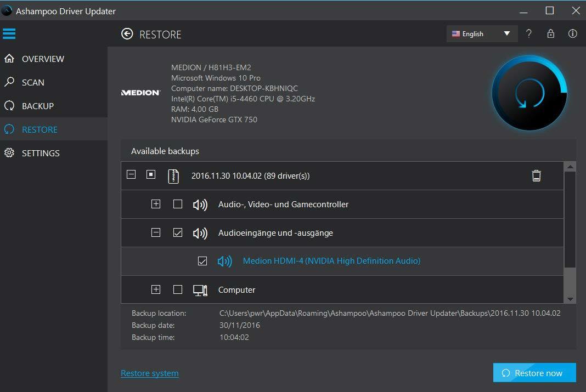Maximize the Ashampoo Driver Updater window
586x392 pixels.
[x=549, y=11]
